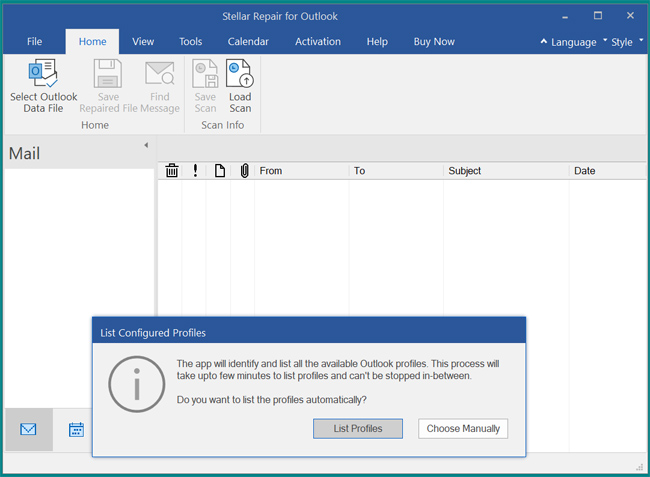
Task: Sort by the Subject column header
Action: 506,171
